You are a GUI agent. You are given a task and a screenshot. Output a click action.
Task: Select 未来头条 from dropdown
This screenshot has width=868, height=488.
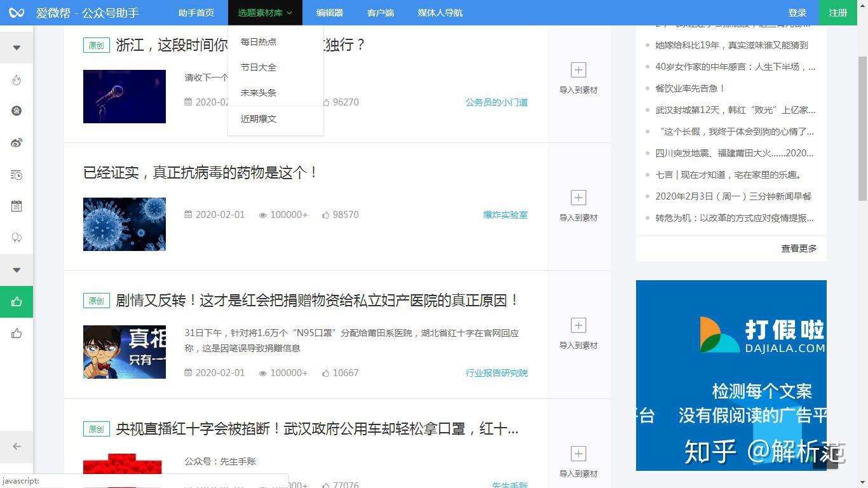pos(259,93)
